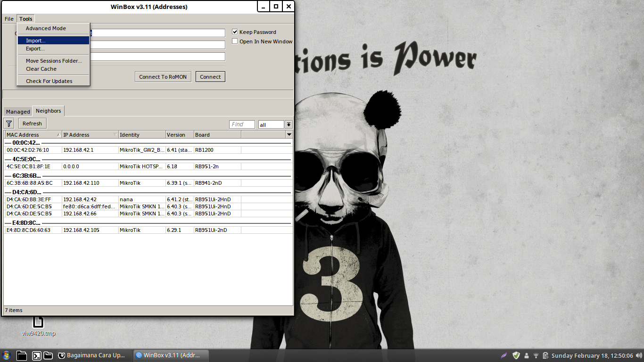Click the clipboard power manager tray icon
Viewport: 644px width, 362px height.
545,355
